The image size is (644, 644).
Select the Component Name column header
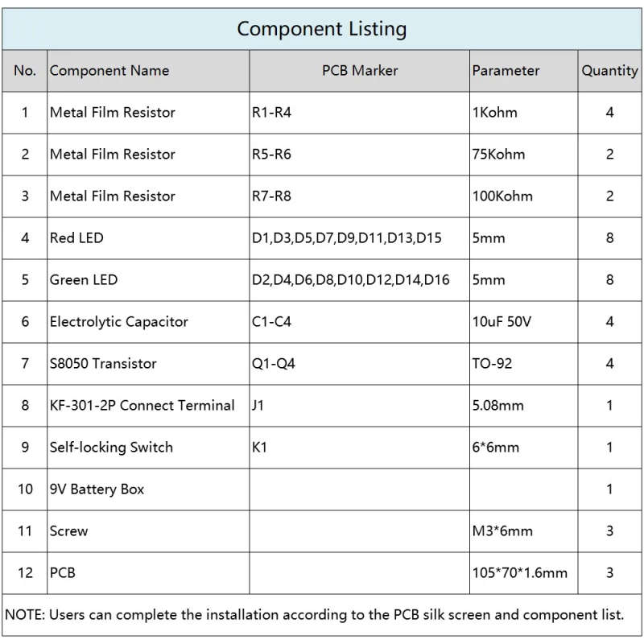coord(148,71)
